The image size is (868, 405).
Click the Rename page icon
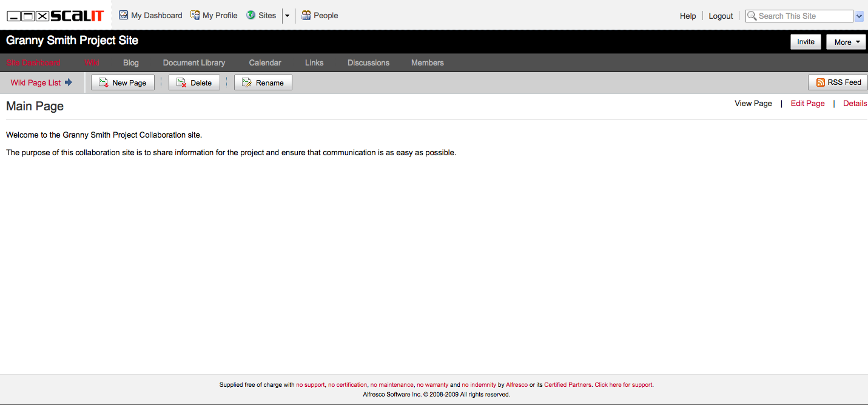tap(247, 82)
